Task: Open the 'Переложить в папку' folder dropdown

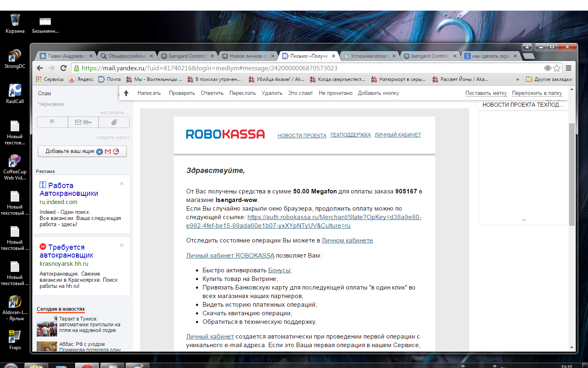Action: pyautogui.click(x=537, y=93)
